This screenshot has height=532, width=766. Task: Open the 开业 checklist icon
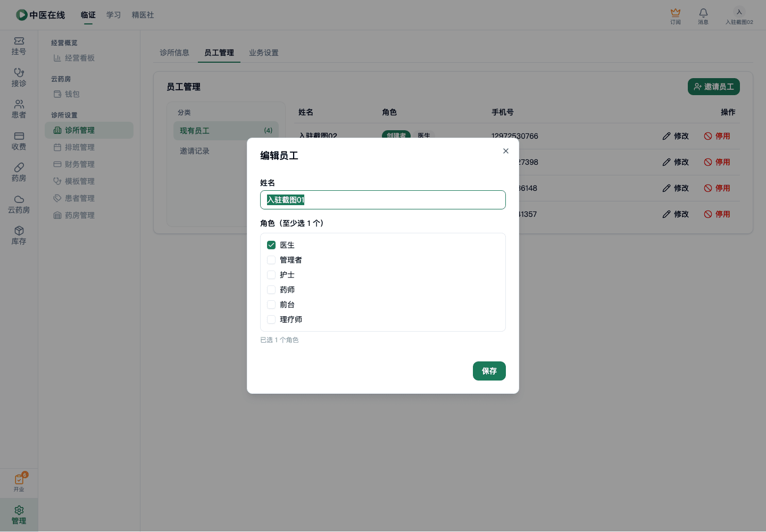click(x=19, y=483)
